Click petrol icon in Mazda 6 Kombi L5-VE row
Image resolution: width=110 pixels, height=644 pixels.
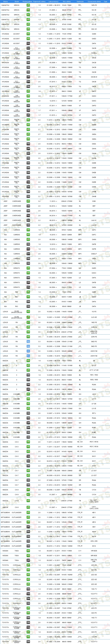[28, 408]
